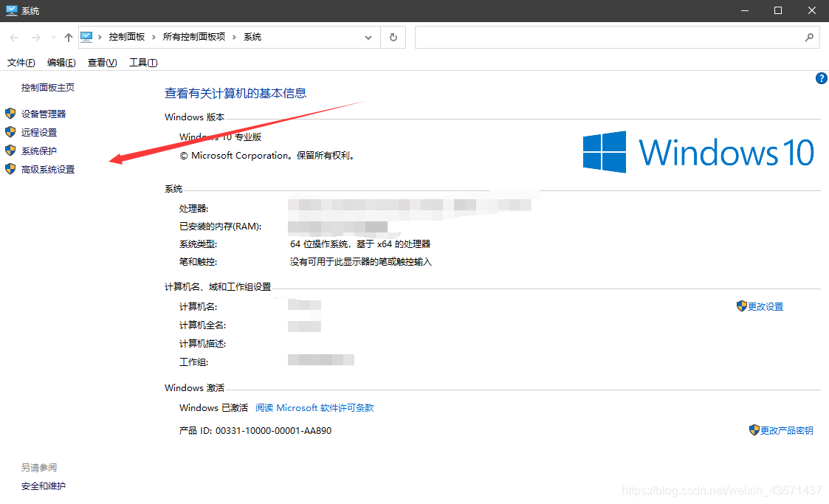Image resolution: width=829 pixels, height=504 pixels.
Task: Click shield icon beside 远程设置
Action: coord(10,132)
